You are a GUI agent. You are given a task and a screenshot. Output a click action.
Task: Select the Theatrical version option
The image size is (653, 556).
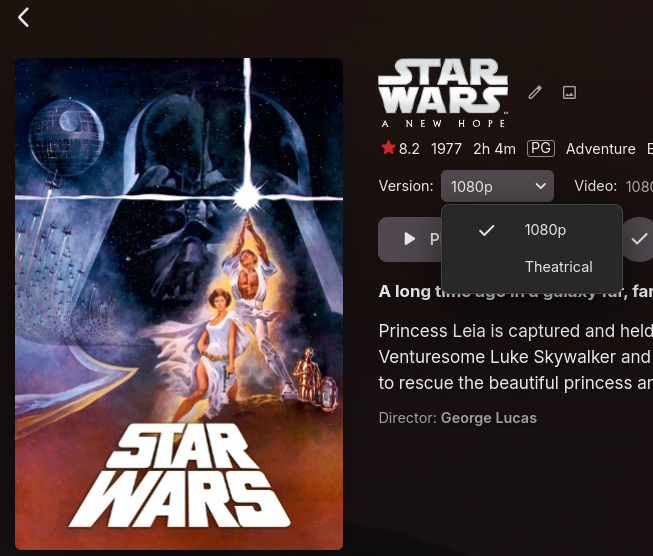tap(558, 267)
